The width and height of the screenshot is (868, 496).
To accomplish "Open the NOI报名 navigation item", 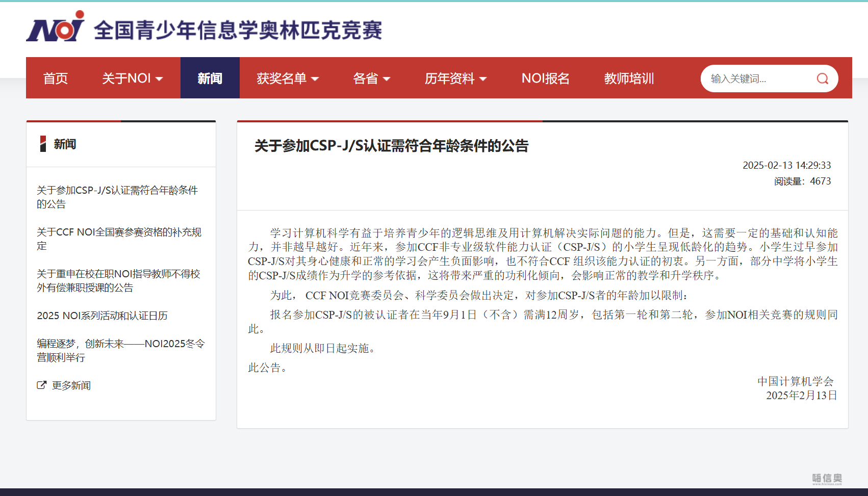I will point(545,78).
